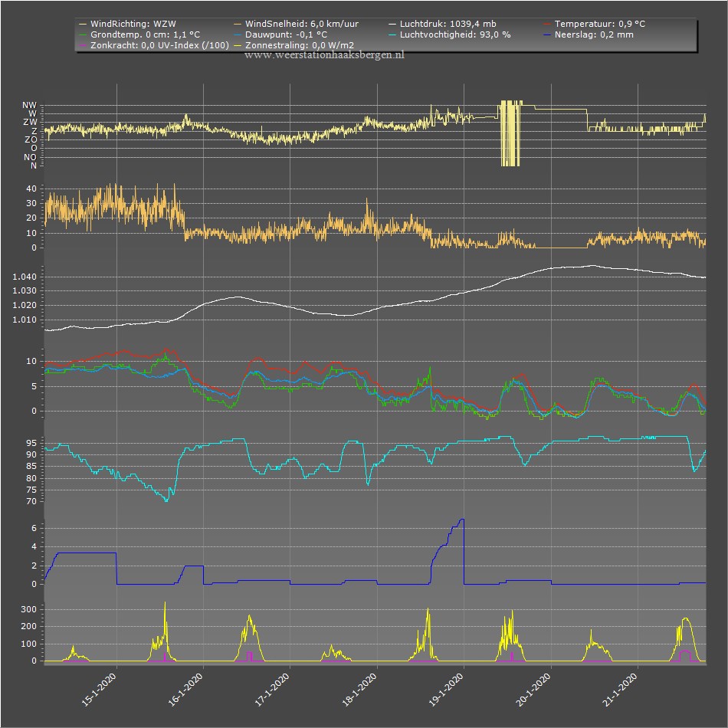Click the 95 humidity axis label
The height and width of the screenshot is (728, 728).
click(x=31, y=444)
